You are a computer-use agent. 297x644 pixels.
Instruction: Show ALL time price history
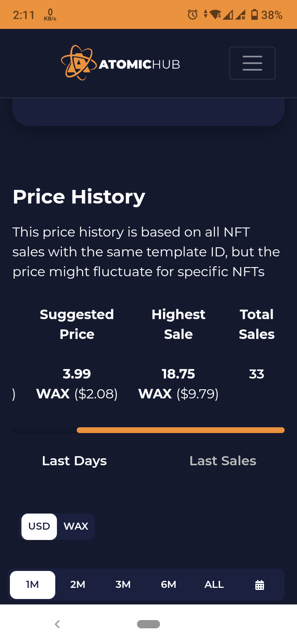coord(214,585)
